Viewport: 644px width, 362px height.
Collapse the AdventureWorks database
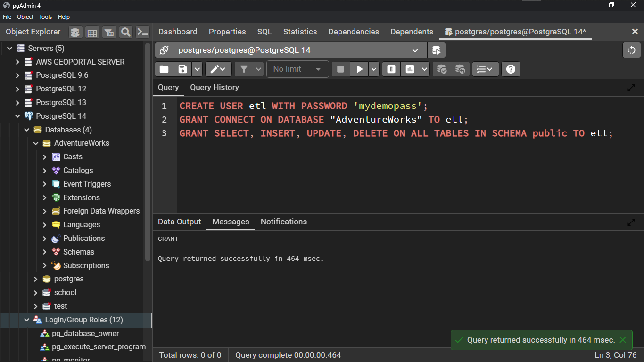tap(36, 143)
